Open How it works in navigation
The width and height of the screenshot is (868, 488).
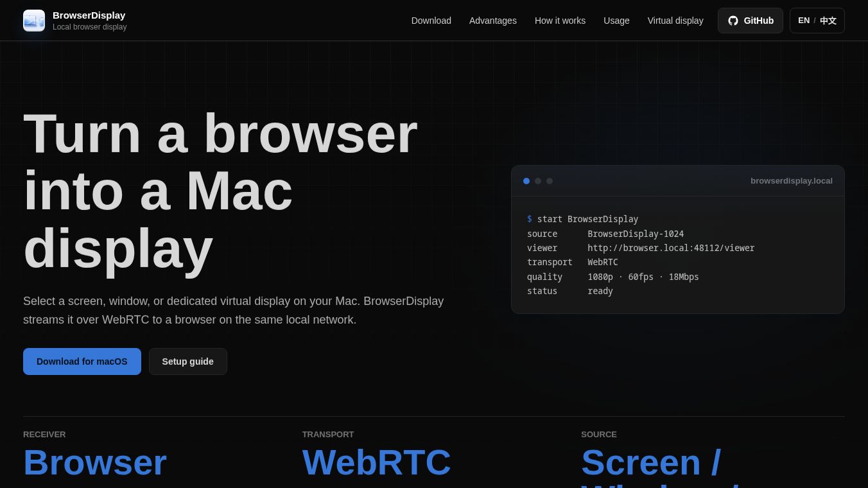pyautogui.click(x=560, y=21)
